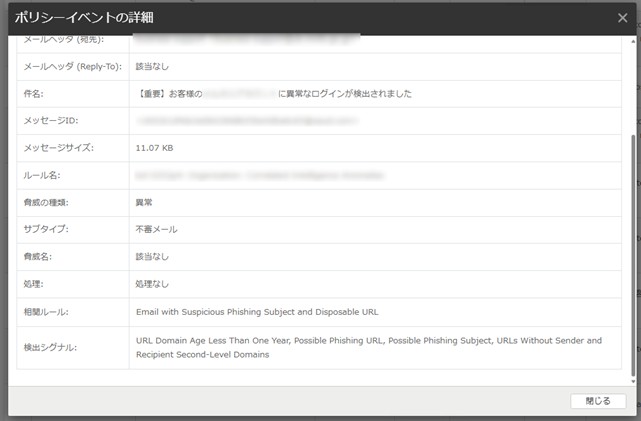641x421 pixels.
Task: Click the 検出シグナル row label
Action: pos(50,347)
